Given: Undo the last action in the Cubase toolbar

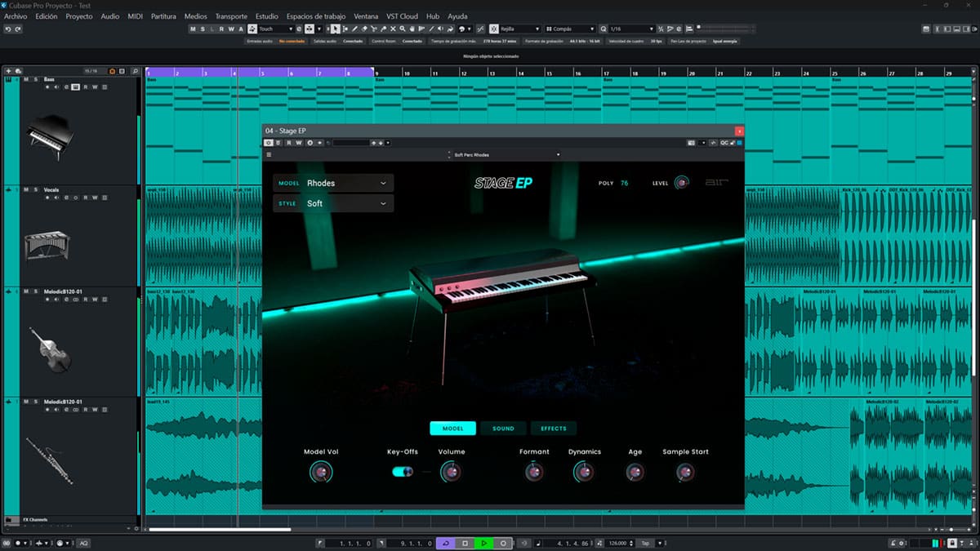Looking at the screenshot, I should tap(7, 29).
